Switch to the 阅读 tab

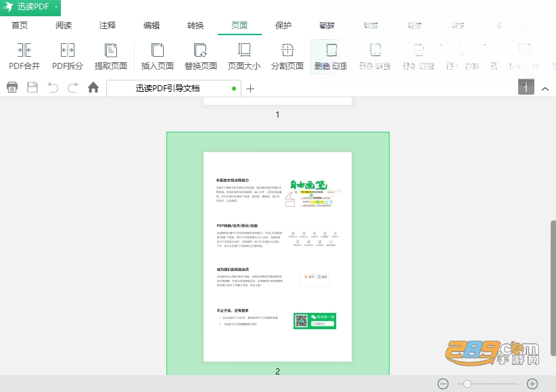pos(64,26)
